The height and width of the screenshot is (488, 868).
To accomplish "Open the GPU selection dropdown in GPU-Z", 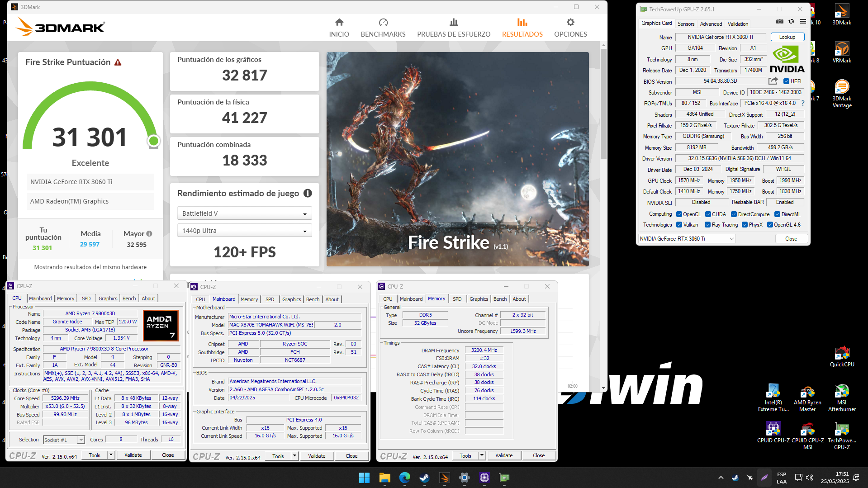I will (687, 239).
